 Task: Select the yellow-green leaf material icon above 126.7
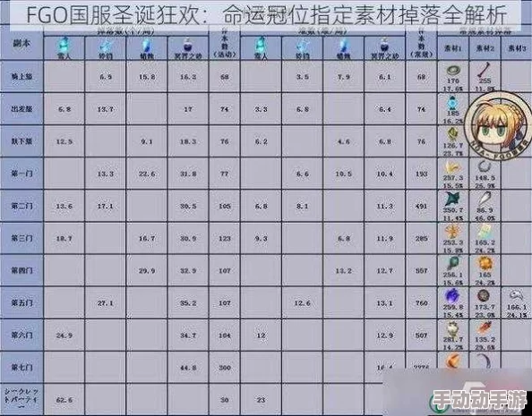tap(453, 134)
